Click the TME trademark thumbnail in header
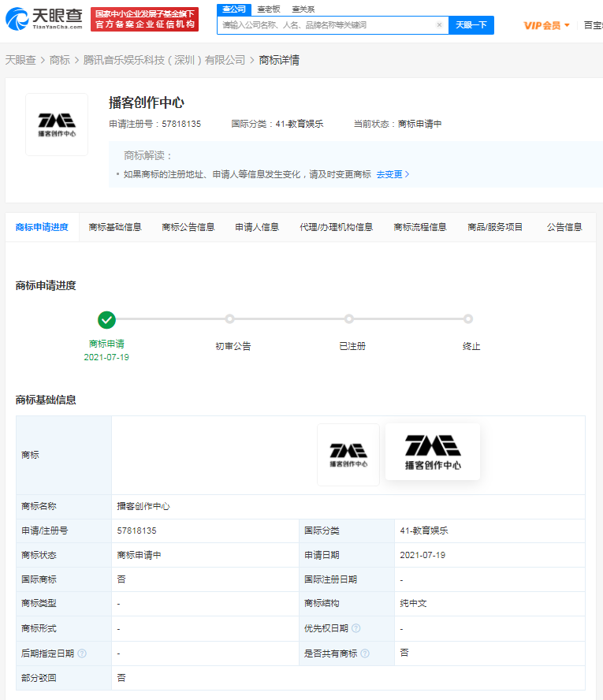Screen dimensions: 603x700 coord(57,125)
